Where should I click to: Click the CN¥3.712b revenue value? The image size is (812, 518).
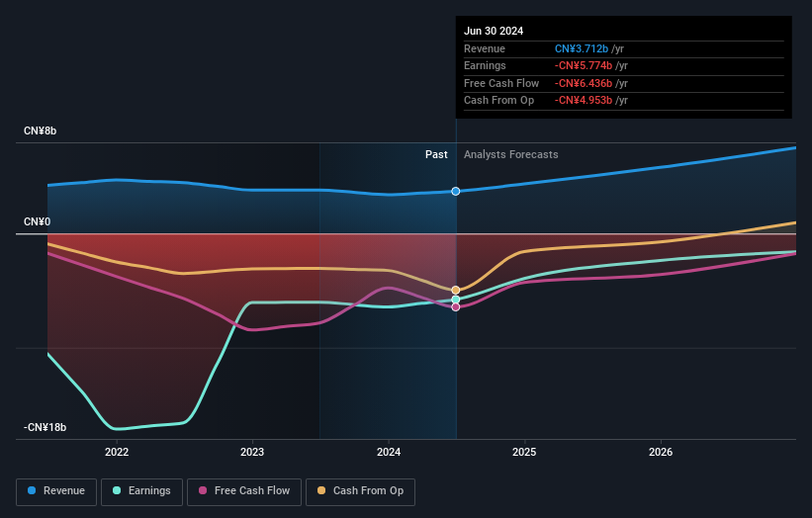(x=582, y=48)
